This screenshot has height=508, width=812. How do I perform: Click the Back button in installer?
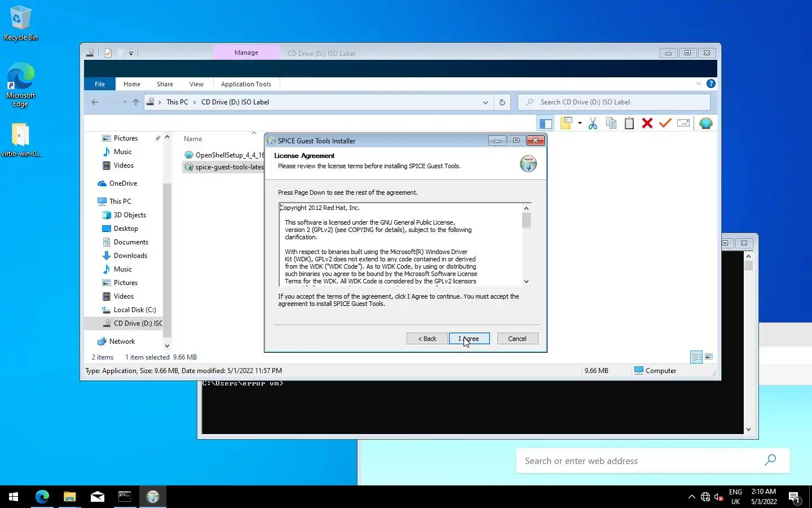pos(427,339)
